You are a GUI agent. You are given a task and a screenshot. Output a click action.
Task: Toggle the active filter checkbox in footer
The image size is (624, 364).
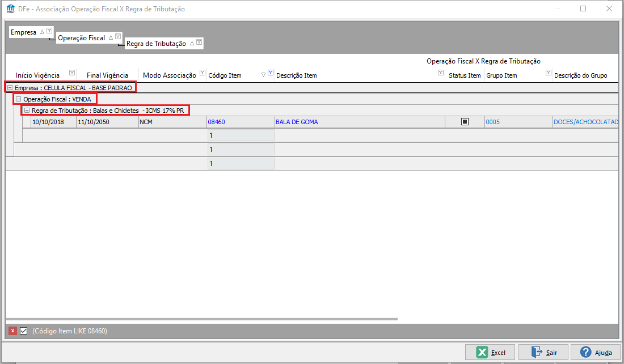point(23,331)
